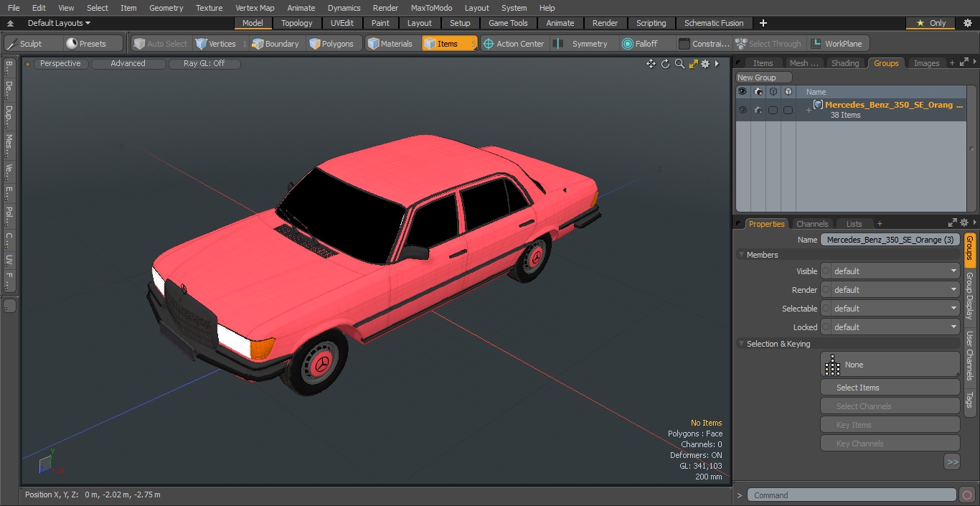Add new tab in Groups panel

tap(952, 63)
